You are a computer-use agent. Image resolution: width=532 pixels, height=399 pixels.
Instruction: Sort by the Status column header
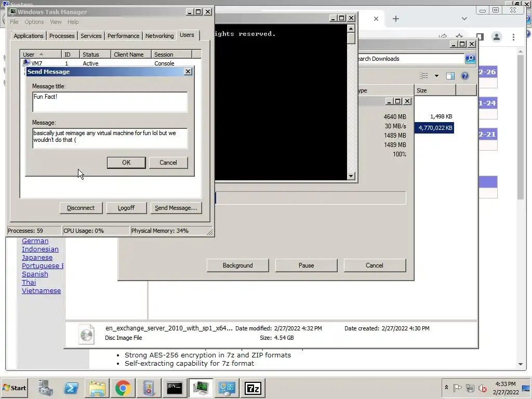96,54
